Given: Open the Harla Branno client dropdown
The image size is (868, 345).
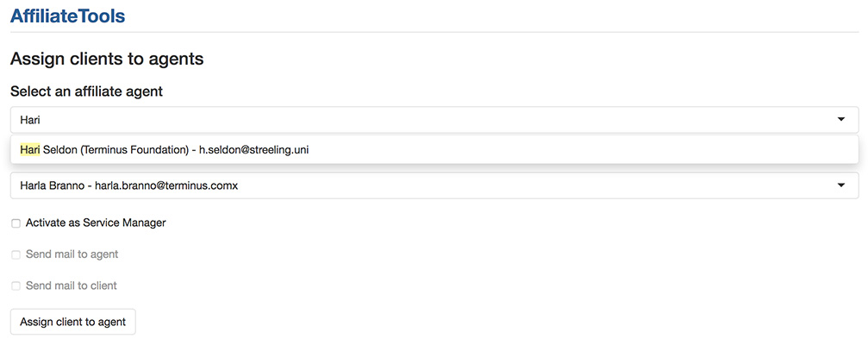Looking at the screenshot, I should (414, 185).
